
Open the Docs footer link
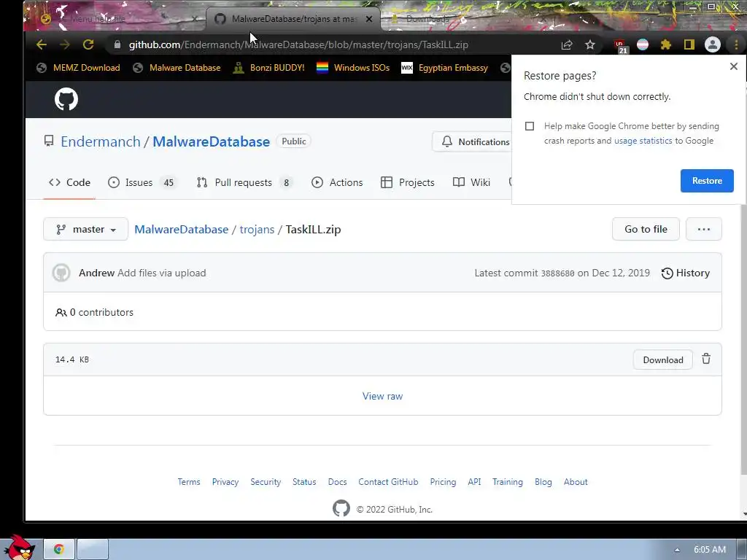[337, 482]
